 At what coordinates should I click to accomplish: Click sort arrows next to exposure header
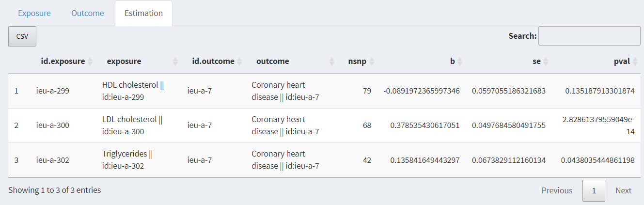[175, 62]
